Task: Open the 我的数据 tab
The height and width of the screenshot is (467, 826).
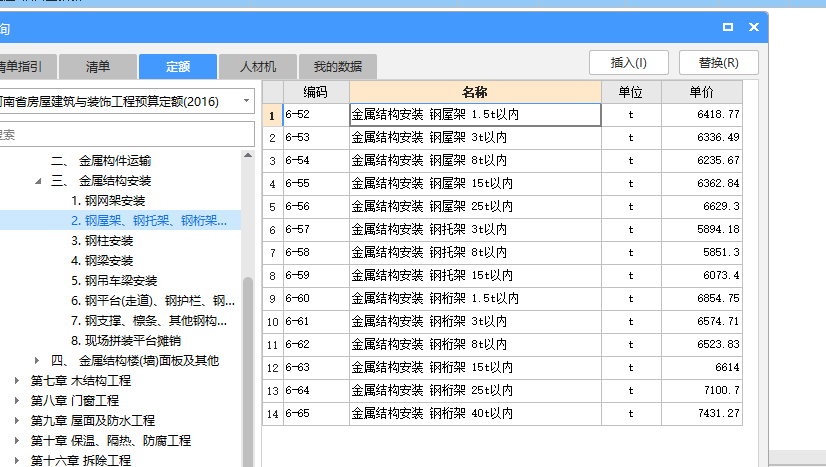Action: click(338, 67)
